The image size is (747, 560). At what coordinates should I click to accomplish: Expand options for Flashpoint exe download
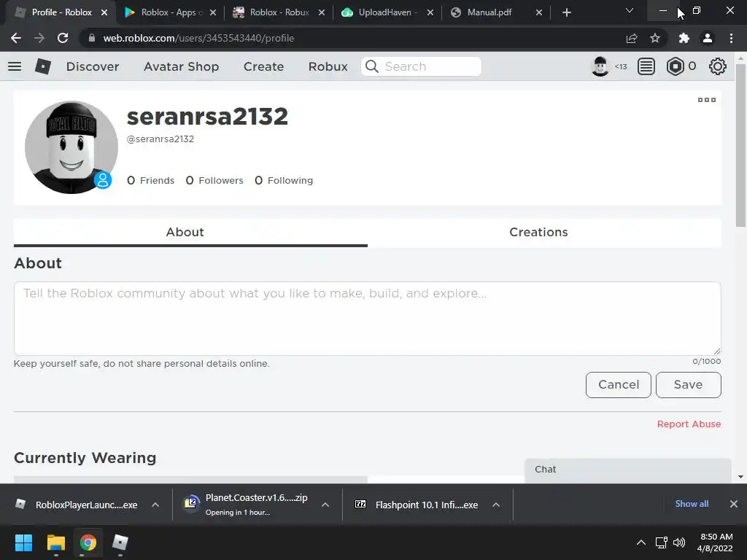pos(496,505)
